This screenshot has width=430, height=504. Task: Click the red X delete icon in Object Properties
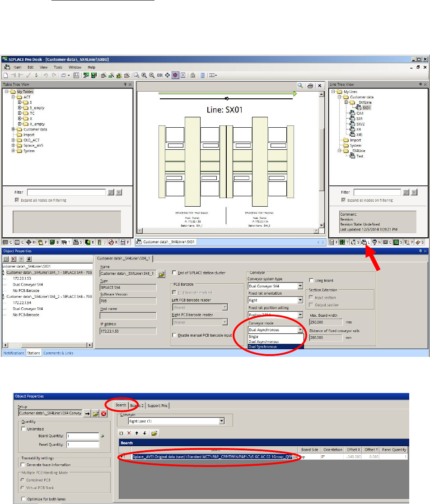point(14,259)
